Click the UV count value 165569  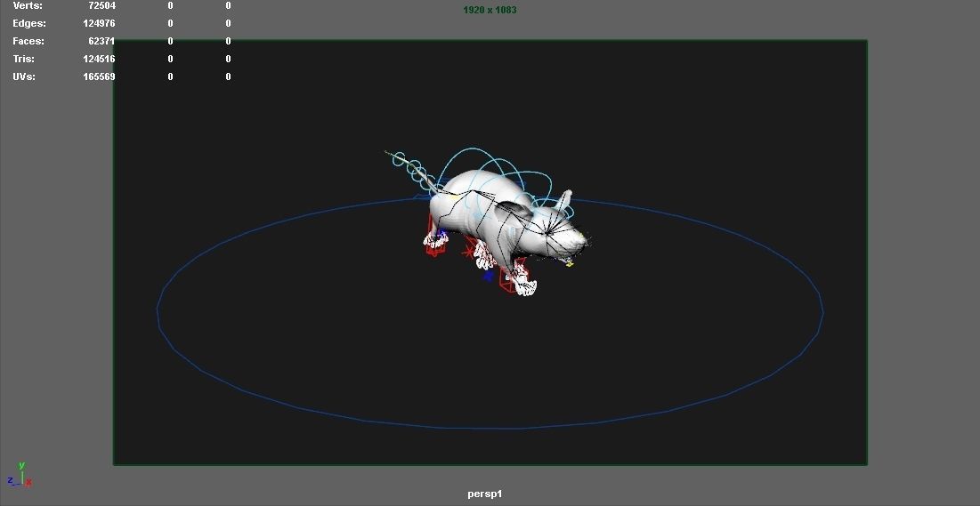pyautogui.click(x=100, y=76)
